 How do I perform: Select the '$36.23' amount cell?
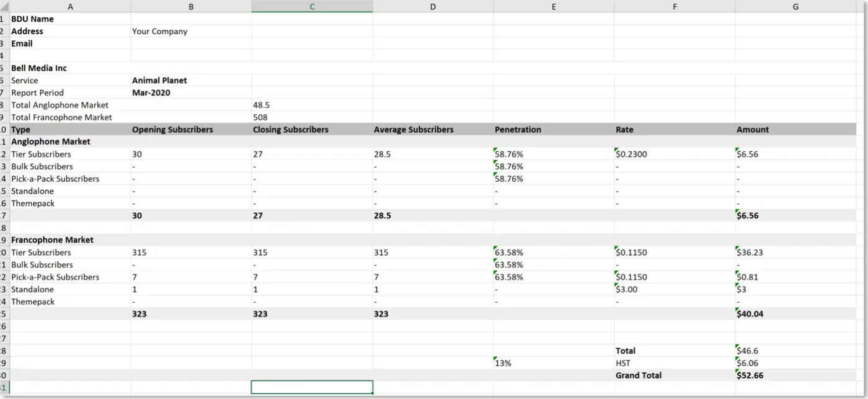coord(795,253)
